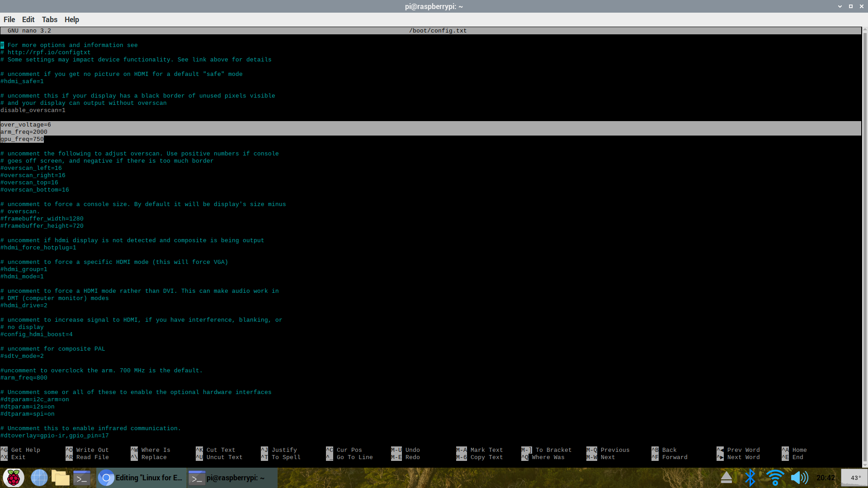Open the Edit menu

tap(28, 19)
